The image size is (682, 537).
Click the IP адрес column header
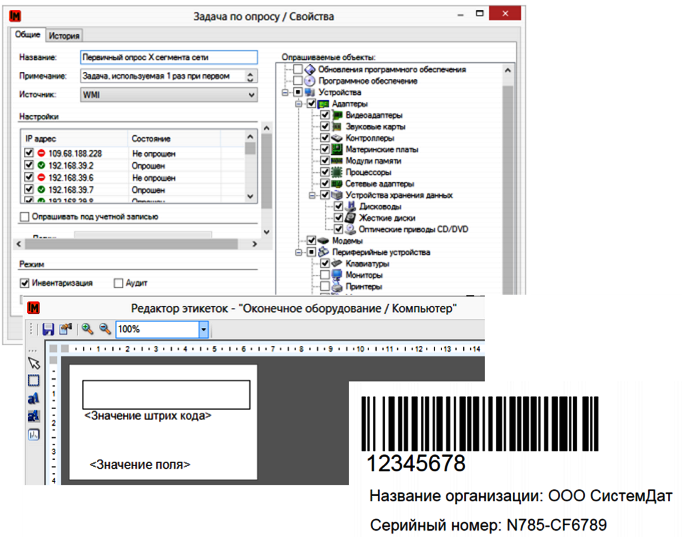click(x=75, y=138)
